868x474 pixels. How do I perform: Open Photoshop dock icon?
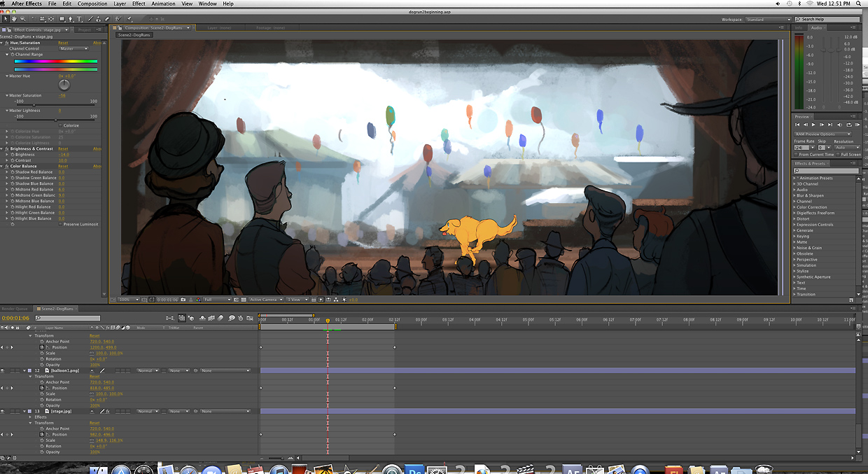click(x=414, y=470)
